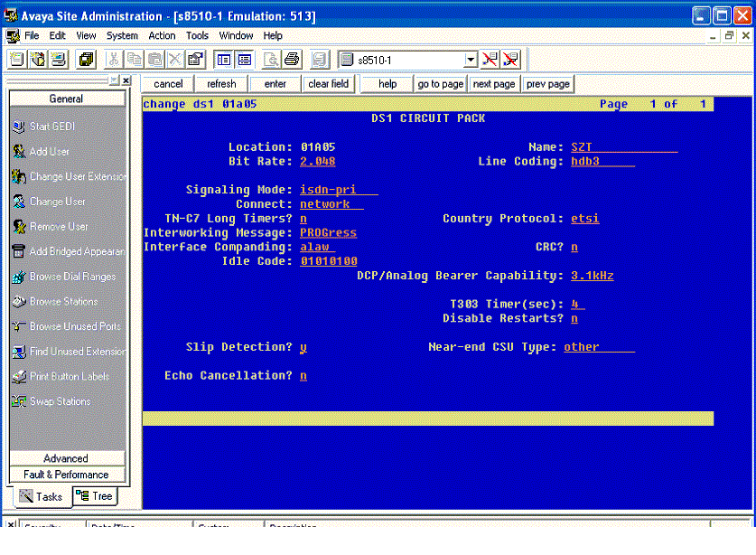Click the Line Coding field hdb3
Screen dimensions: 756x555
point(602,161)
